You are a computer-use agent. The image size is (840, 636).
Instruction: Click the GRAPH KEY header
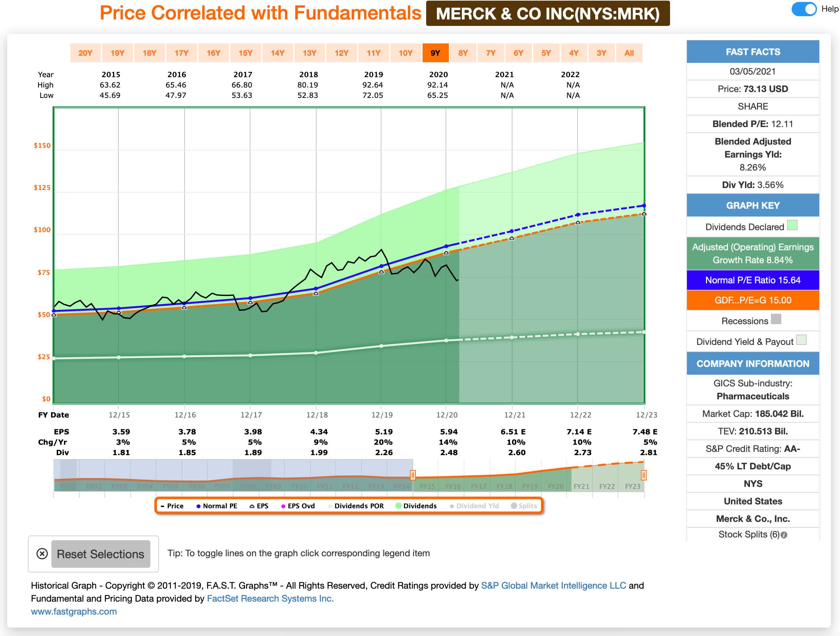[x=753, y=205]
